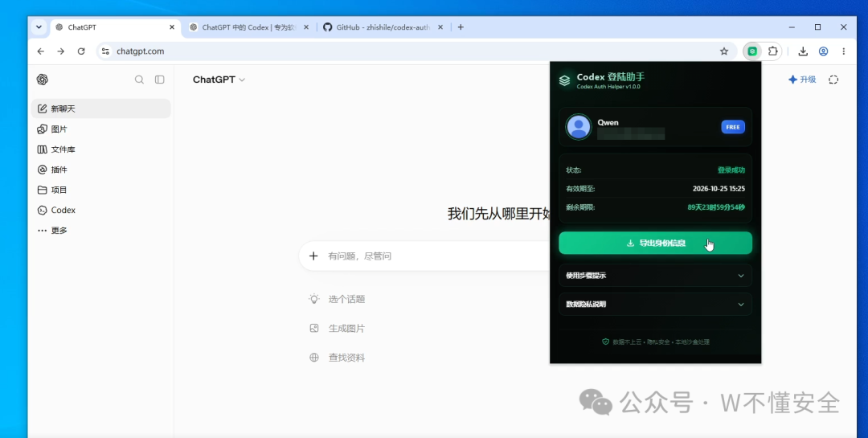Open the search chats magnifier icon
Viewport: 868px width, 438px height.
[140, 80]
